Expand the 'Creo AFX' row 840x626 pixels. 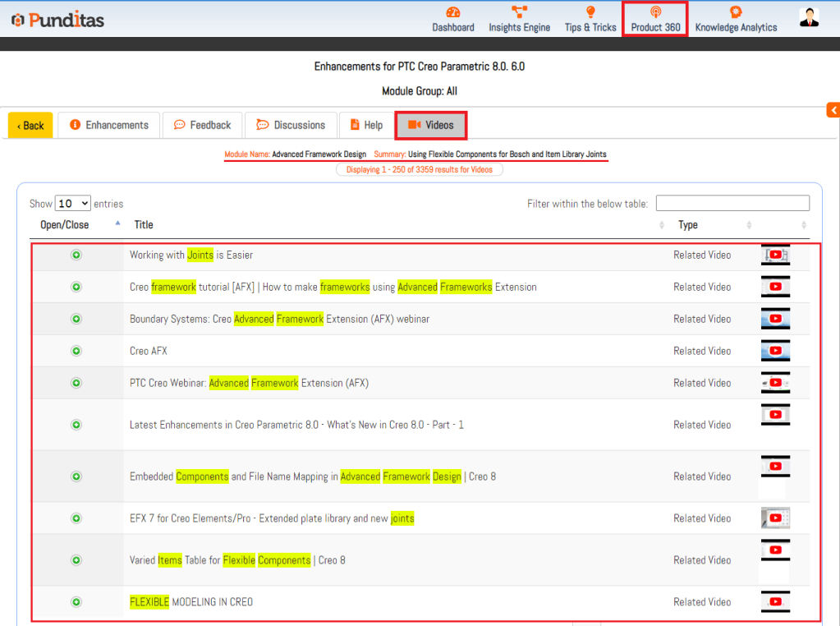click(76, 351)
